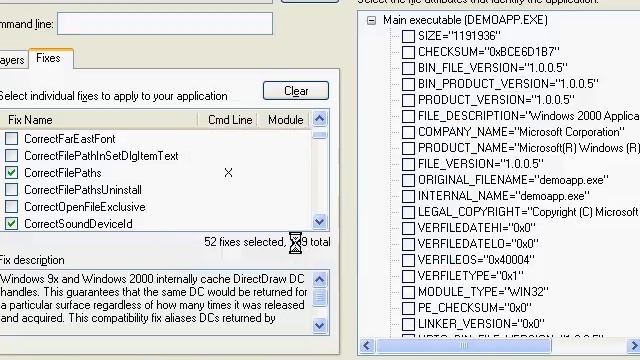Clear all selected fixes
The image size is (640, 360).
point(296,91)
